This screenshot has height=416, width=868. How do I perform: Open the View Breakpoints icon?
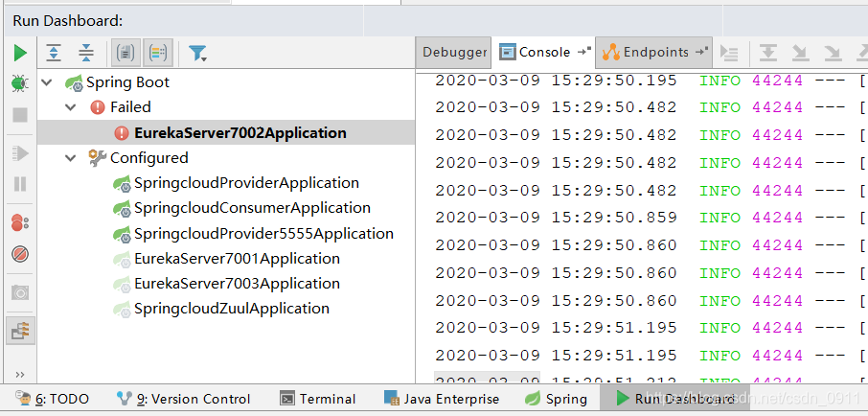pyautogui.click(x=20, y=222)
